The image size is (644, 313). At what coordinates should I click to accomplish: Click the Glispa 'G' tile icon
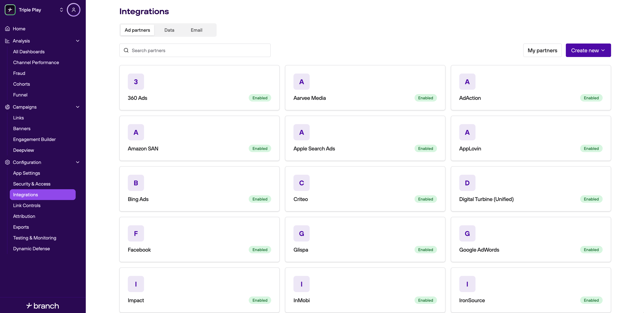click(302, 234)
